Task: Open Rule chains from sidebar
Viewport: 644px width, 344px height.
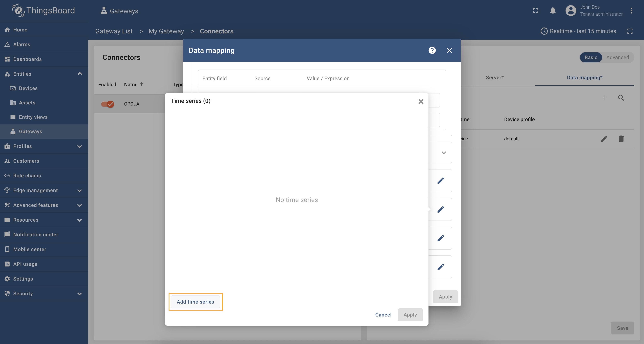Action: point(27,176)
